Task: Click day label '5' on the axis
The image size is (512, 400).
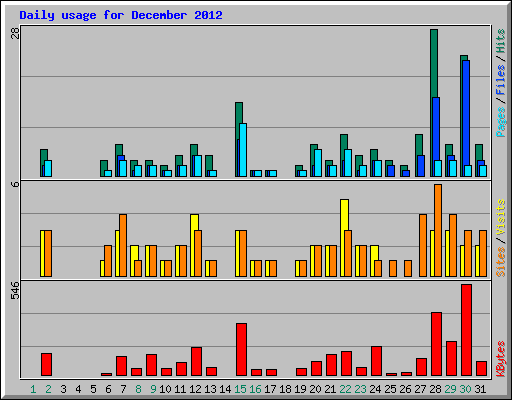Action: pos(93,389)
